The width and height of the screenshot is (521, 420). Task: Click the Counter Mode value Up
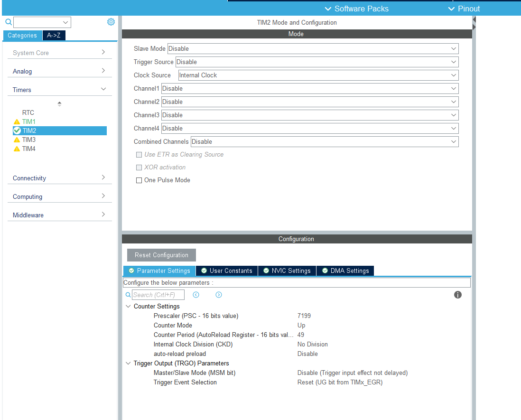click(301, 325)
